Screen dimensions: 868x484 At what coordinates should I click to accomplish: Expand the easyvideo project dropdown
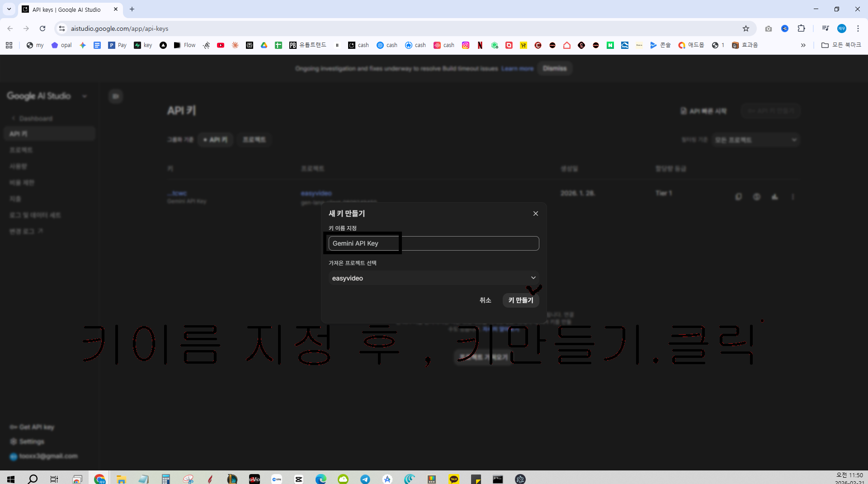pos(434,278)
